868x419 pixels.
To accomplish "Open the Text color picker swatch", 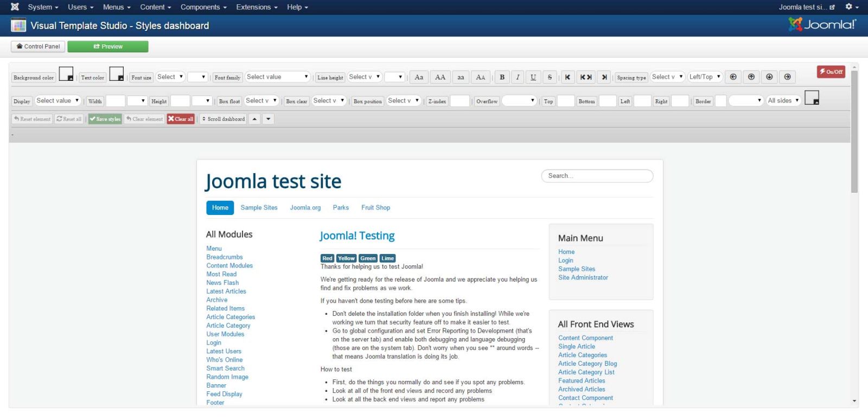I will coord(117,74).
